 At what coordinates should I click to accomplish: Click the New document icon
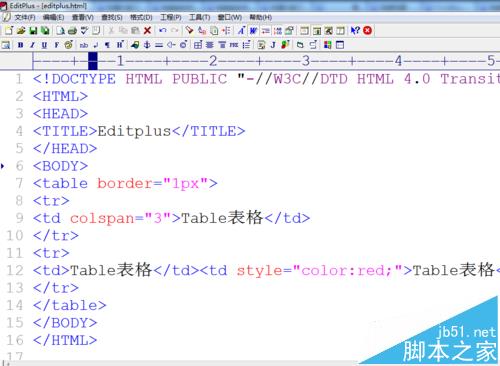(x=9, y=31)
